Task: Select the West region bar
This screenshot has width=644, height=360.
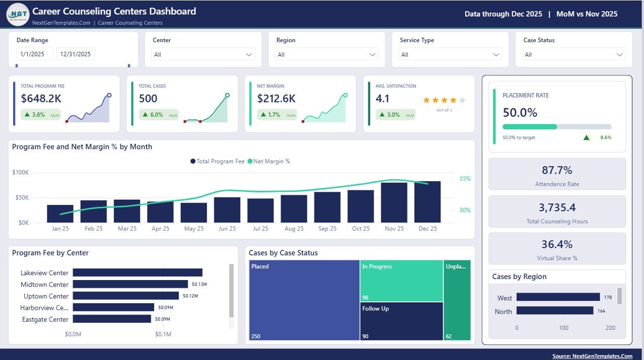Action: [x=558, y=297]
